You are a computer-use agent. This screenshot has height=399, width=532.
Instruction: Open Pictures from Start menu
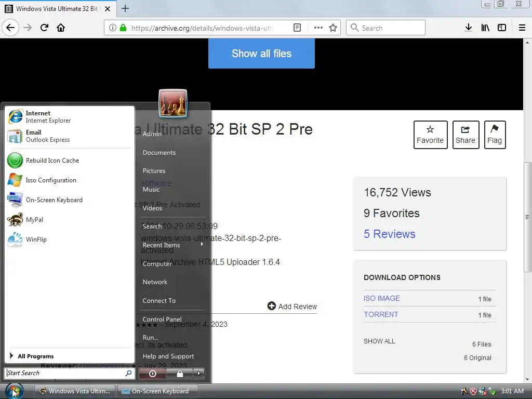[x=154, y=170]
